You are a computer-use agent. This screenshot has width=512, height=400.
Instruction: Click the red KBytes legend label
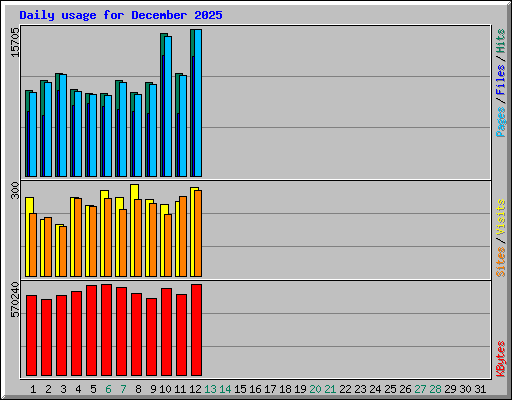coord(501,359)
